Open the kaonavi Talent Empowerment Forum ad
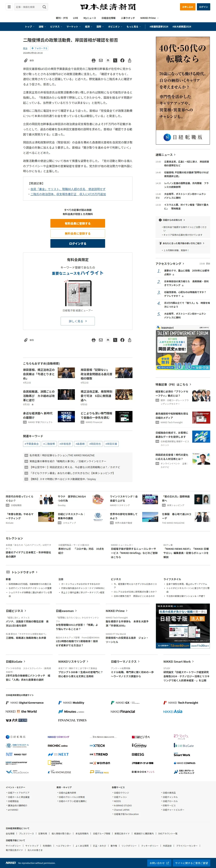216x868 pixels. [183, 347]
